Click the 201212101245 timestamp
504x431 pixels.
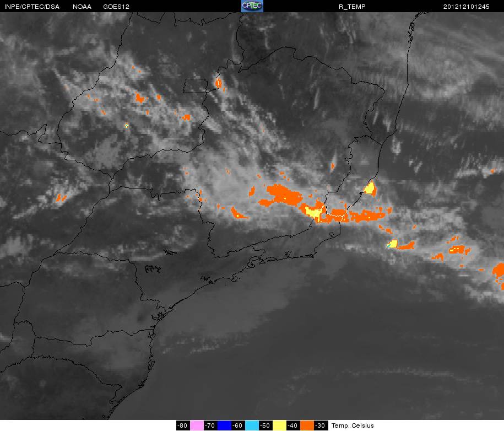click(466, 7)
